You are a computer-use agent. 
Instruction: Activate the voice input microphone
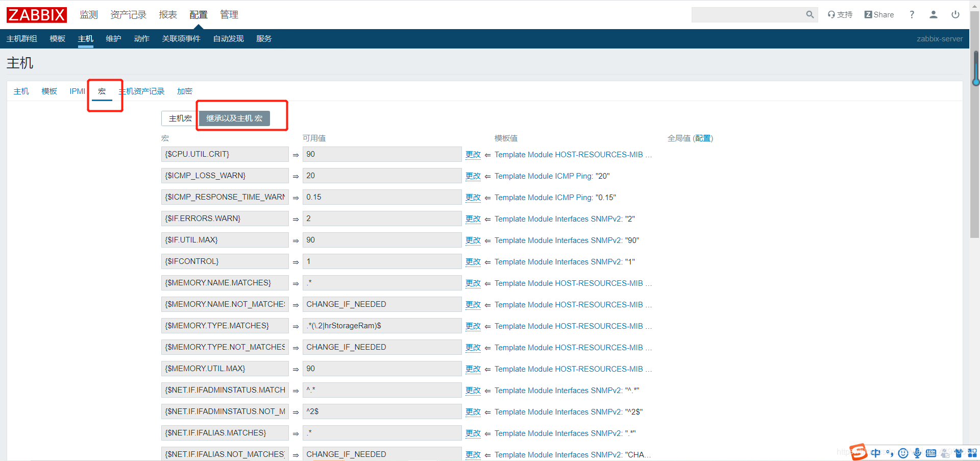point(917,453)
